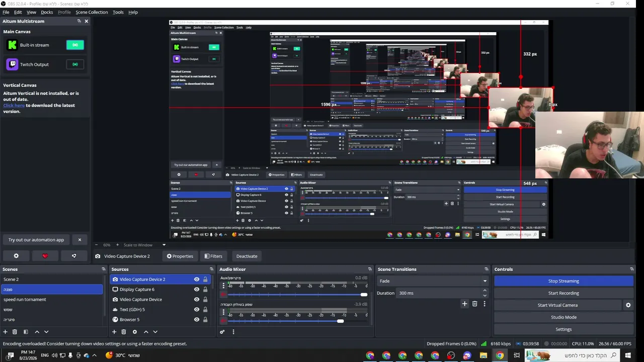The width and height of the screenshot is (644, 362).
Task: Open advanced audio properties gears icon
Action: coord(222,332)
